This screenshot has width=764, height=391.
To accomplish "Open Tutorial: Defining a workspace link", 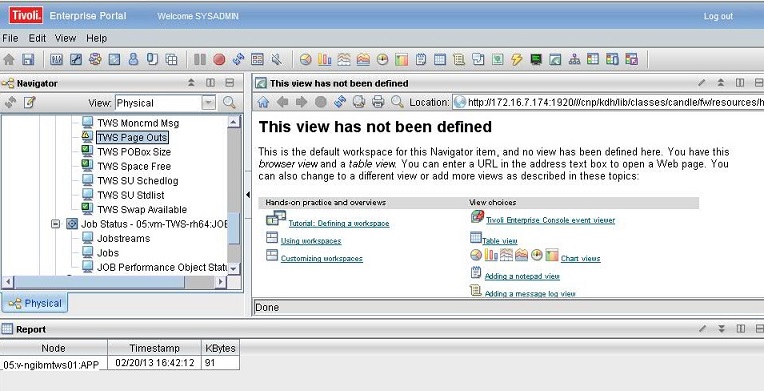I will click(339, 223).
